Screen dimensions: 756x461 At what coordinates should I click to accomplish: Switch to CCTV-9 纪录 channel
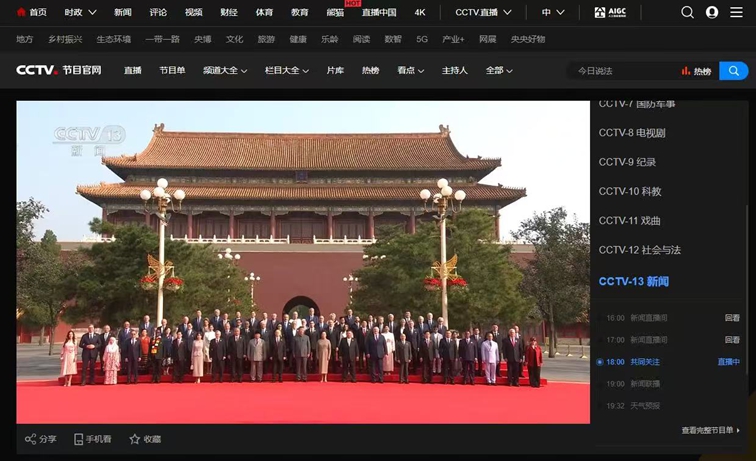(629, 162)
